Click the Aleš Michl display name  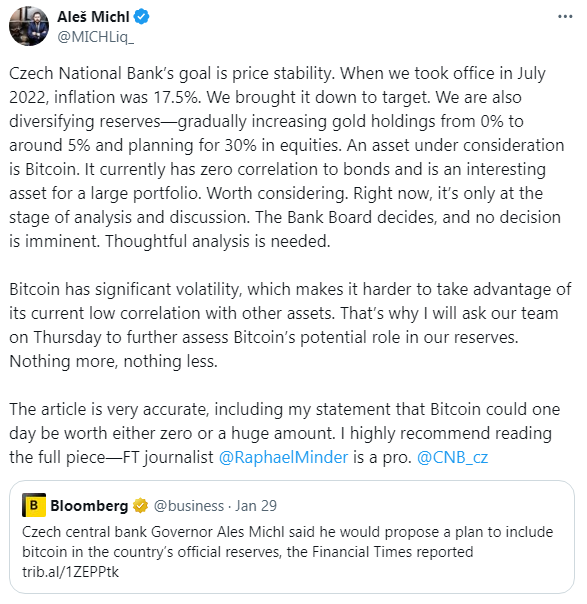[x=93, y=17]
